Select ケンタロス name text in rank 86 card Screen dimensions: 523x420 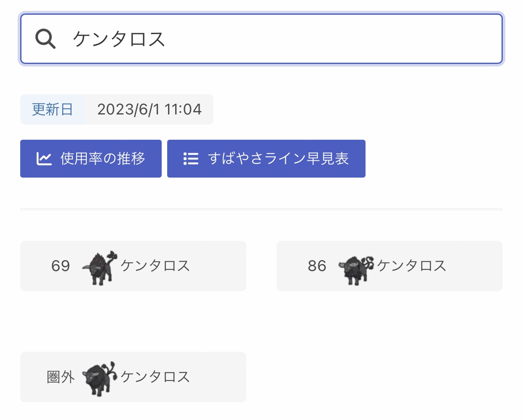(x=412, y=266)
